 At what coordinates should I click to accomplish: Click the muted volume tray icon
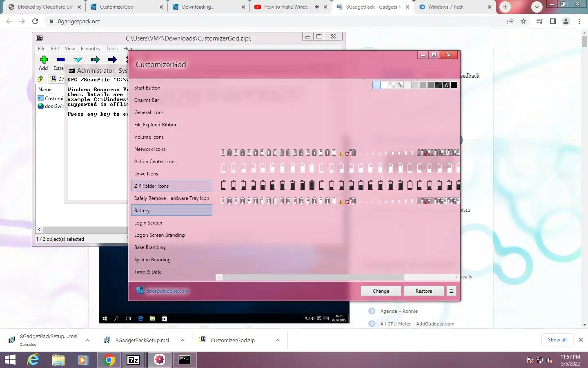[x=550, y=360]
